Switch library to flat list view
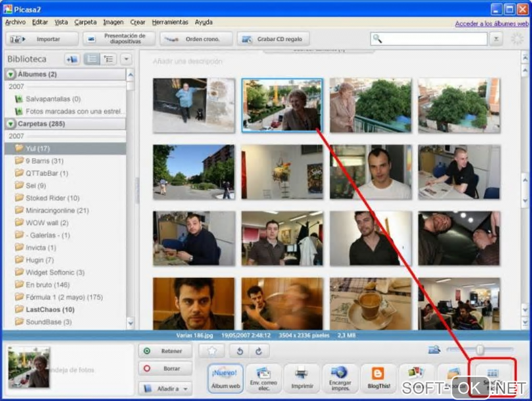This screenshot has height=401, width=532. (x=92, y=59)
